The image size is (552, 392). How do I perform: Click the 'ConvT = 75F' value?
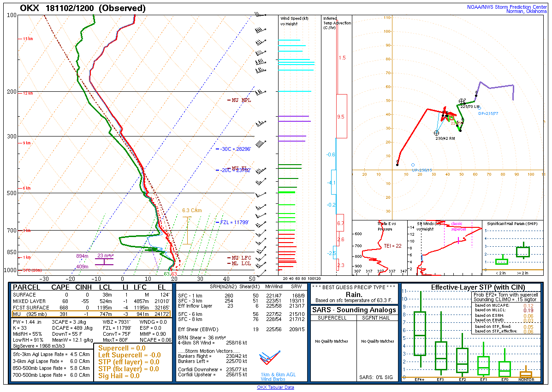[117, 334]
